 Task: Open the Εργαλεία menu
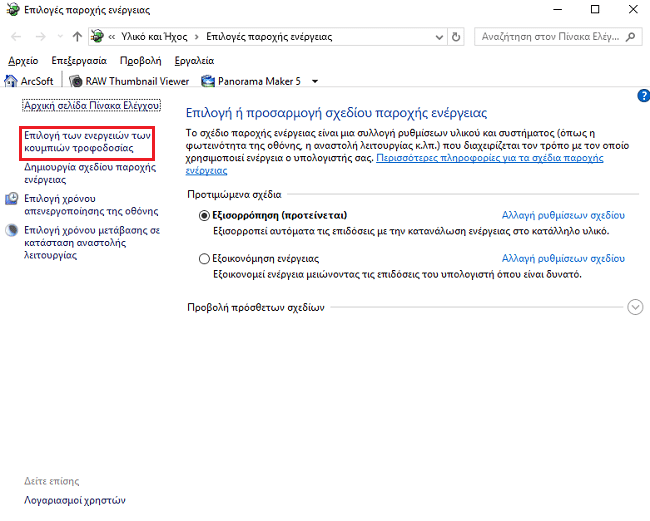(194, 60)
